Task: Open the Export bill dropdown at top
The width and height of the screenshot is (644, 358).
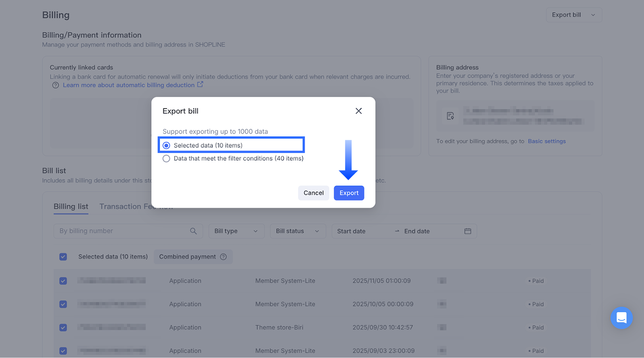Action: tap(574, 15)
